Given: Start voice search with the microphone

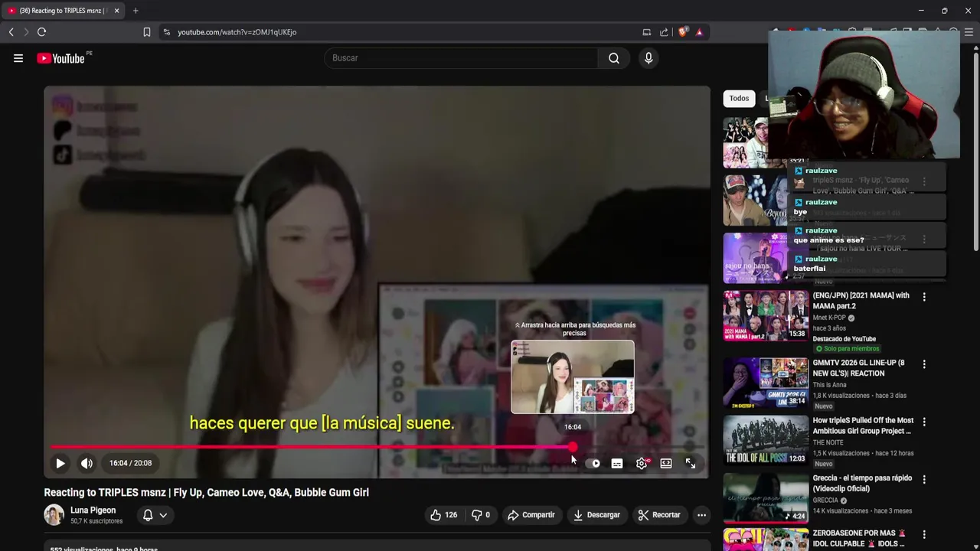Looking at the screenshot, I should coord(648,58).
